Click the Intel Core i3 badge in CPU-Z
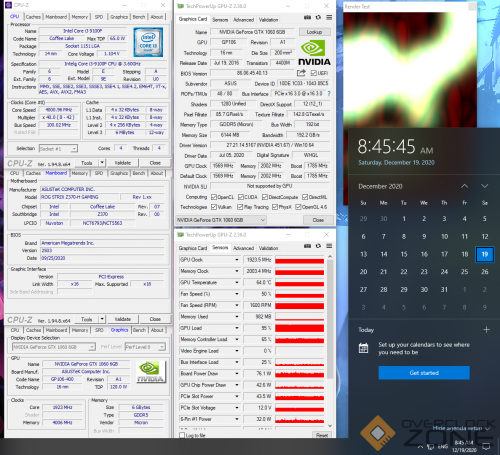The width and height of the screenshot is (500, 455). coord(148,42)
